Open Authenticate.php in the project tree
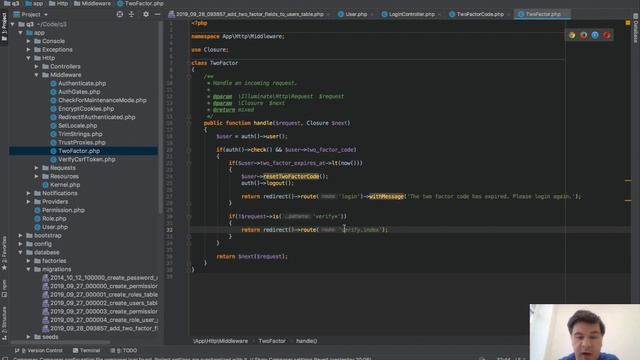640x360 pixels. (x=82, y=83)
